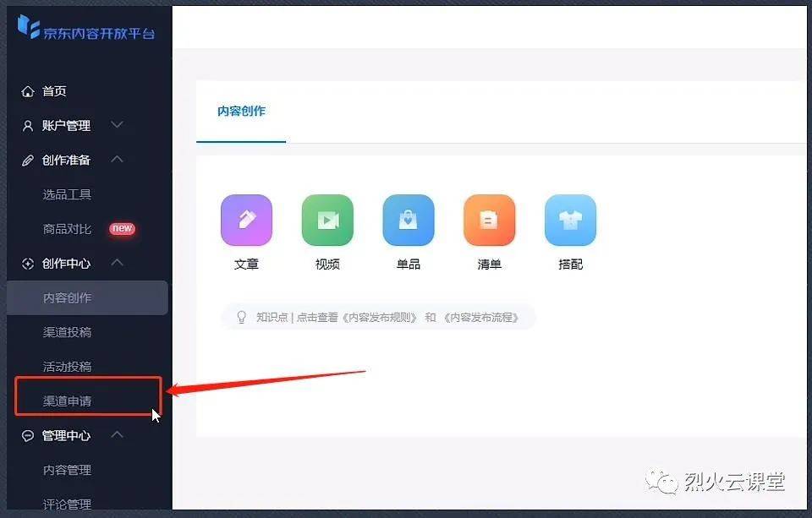812x518 pixels.
Task: Click the 文章 label text
Action: 246,264
